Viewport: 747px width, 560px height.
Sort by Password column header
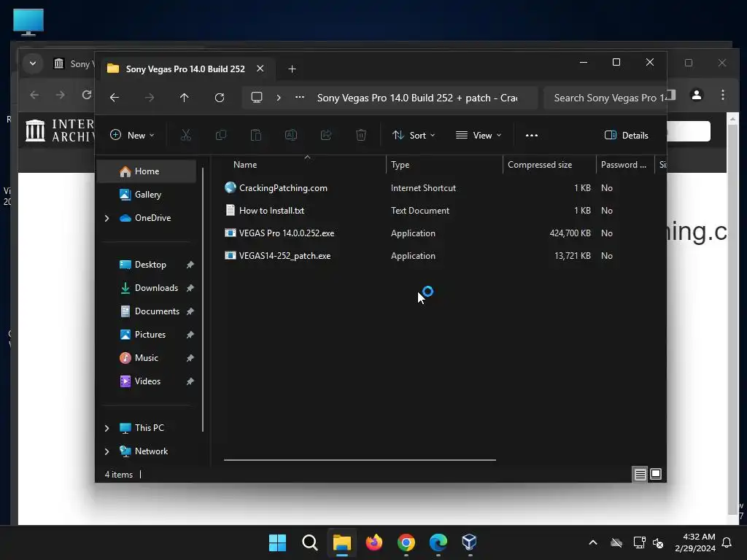click(625, 165)
